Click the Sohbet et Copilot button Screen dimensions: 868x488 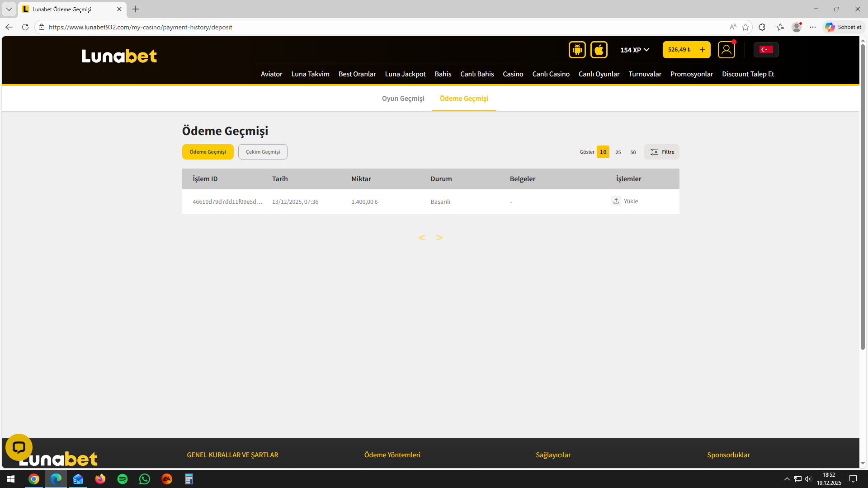point(844,27)
